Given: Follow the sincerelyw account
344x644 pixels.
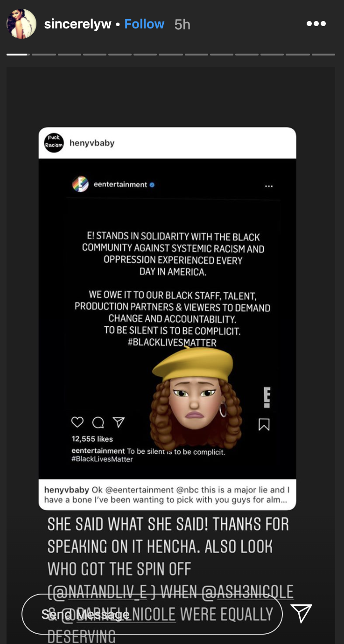Looking at the screenshot, I should pyautogui.click(x=144, y=24).
